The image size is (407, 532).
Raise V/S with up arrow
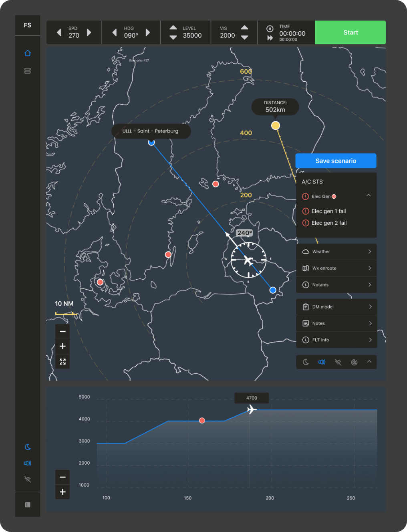point(244,28)
